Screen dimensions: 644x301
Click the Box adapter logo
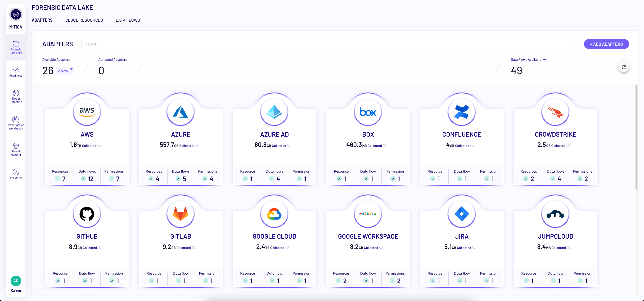368,112
